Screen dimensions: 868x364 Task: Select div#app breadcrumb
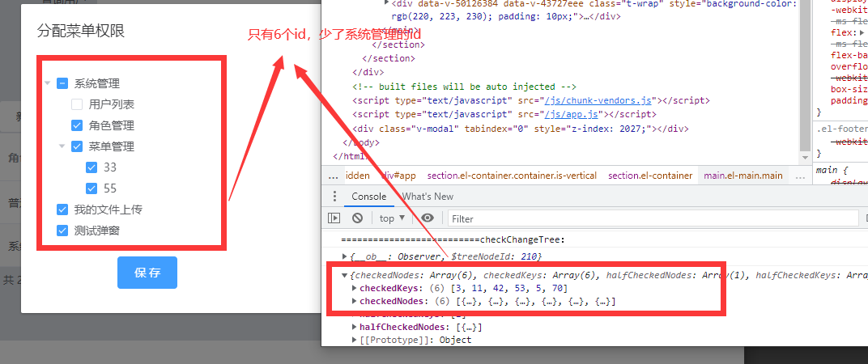tap(398, 176)
